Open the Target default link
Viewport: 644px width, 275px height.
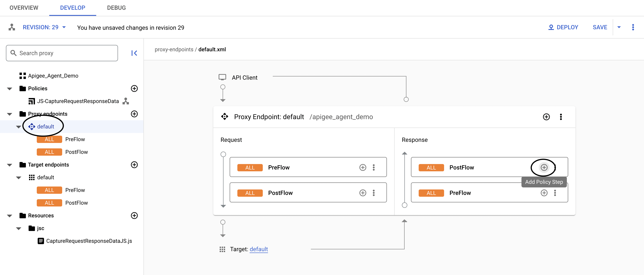[x=258, y=249]
